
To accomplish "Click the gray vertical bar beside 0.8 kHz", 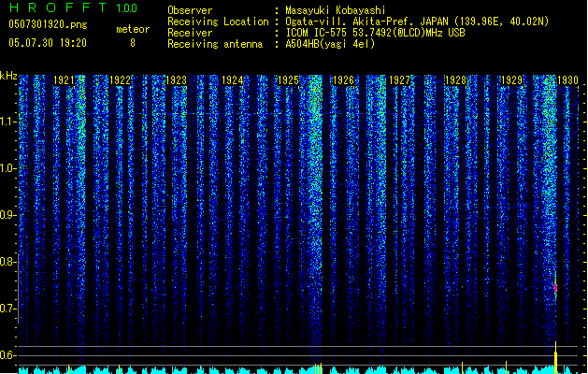I will (19, 288).
